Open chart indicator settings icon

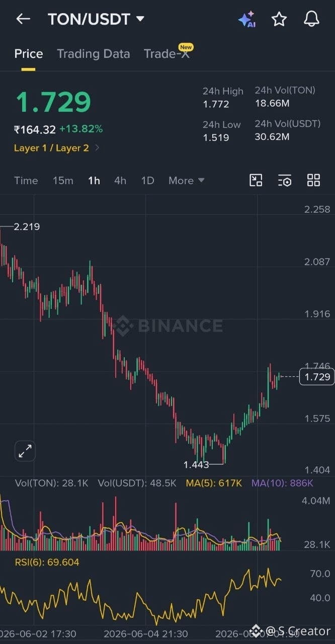click(285, 180)
